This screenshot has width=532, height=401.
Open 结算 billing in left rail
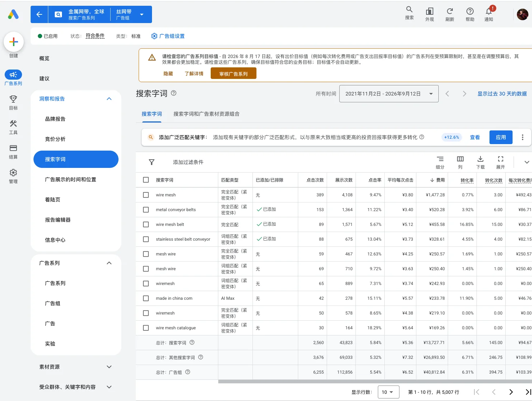click(13, 152)
